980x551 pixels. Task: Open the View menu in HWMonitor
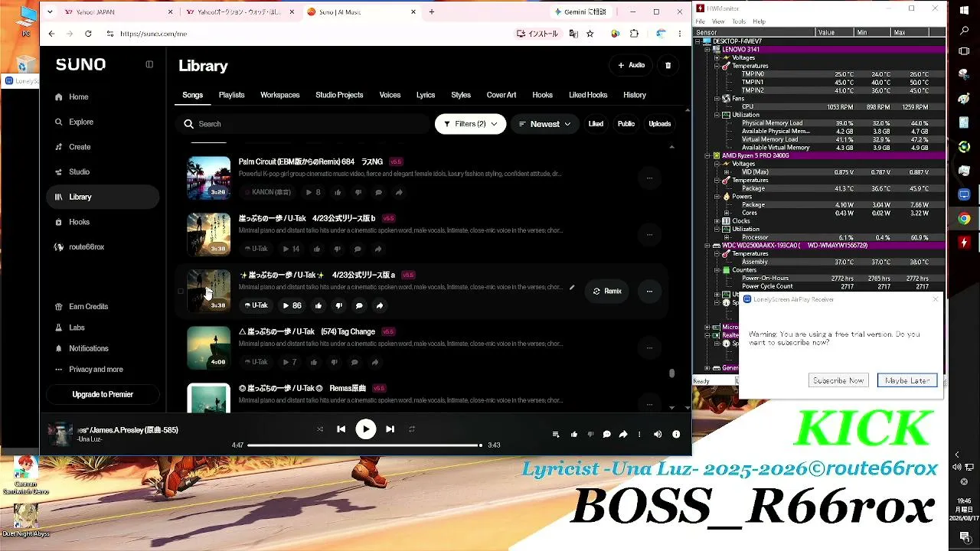click(718, 21)
